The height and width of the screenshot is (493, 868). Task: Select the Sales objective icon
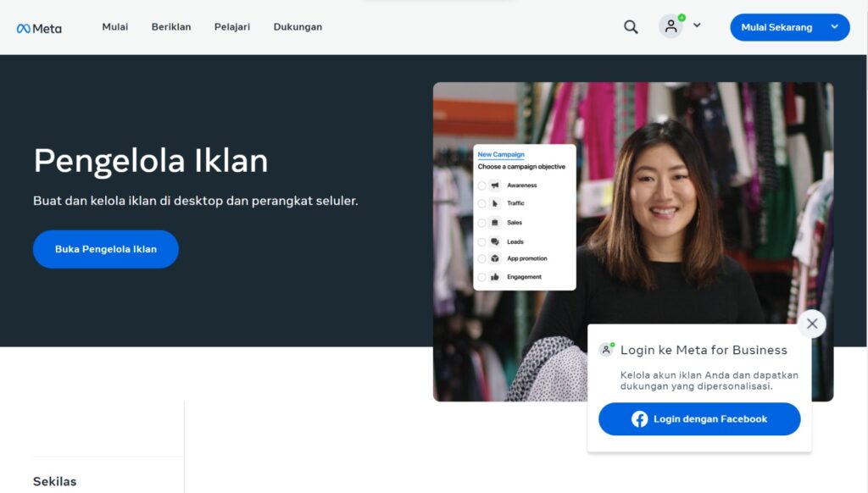pos(495,222)
